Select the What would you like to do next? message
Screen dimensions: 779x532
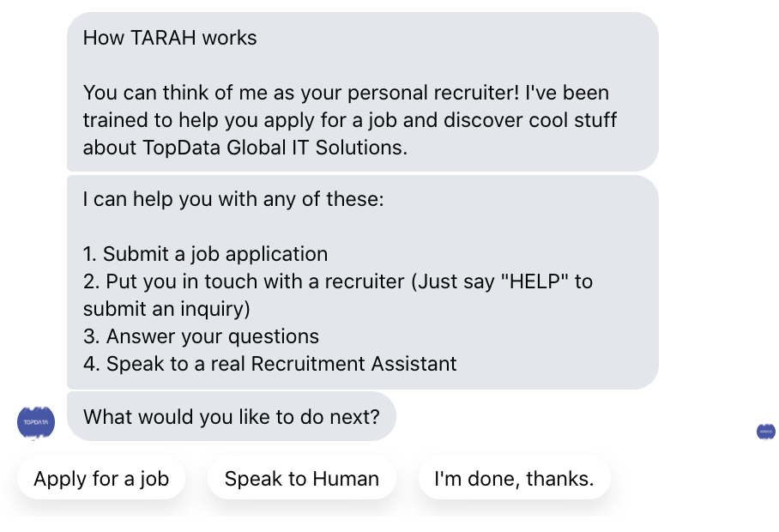232,417
